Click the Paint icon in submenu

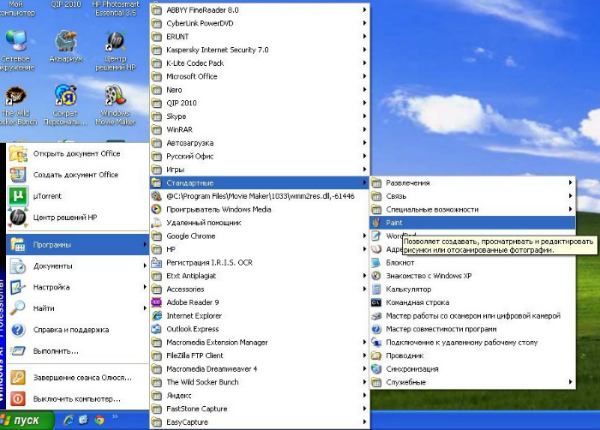[x=377, y=223]
